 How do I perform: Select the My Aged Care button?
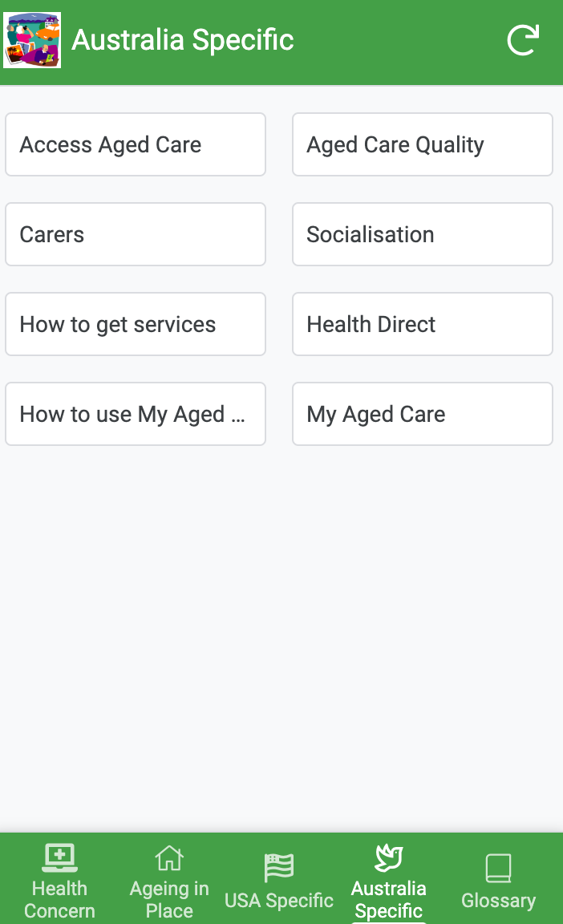[x=423, y=414]
